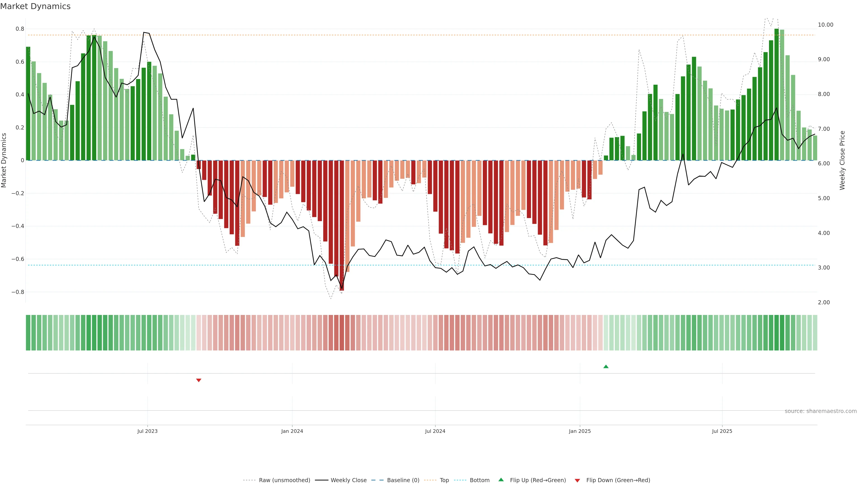Click the Jan 2024 axis label
The width and height of the screenshot is (868, 488).
coord(292,431)
